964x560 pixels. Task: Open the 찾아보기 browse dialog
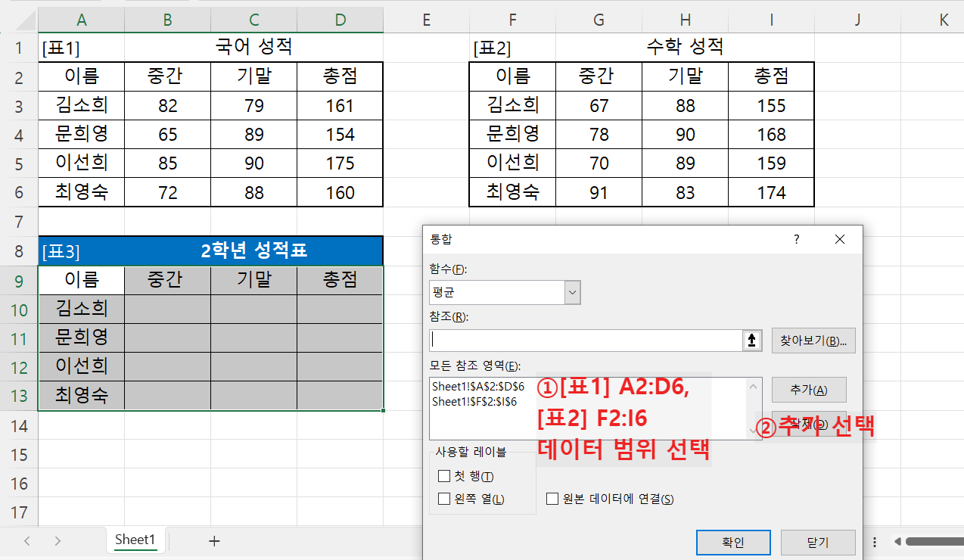[813, 341]
